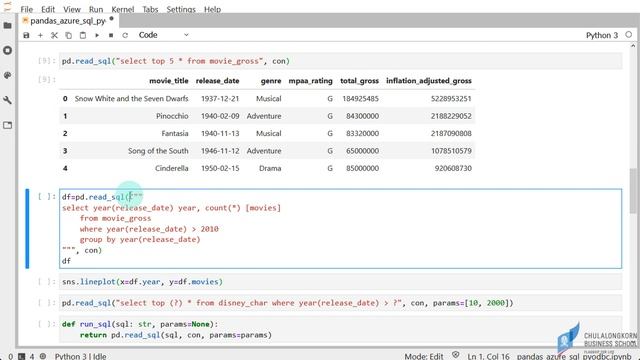The image size is (640, 360).
Task: Open the Settings menu
Action: point(181,9)
